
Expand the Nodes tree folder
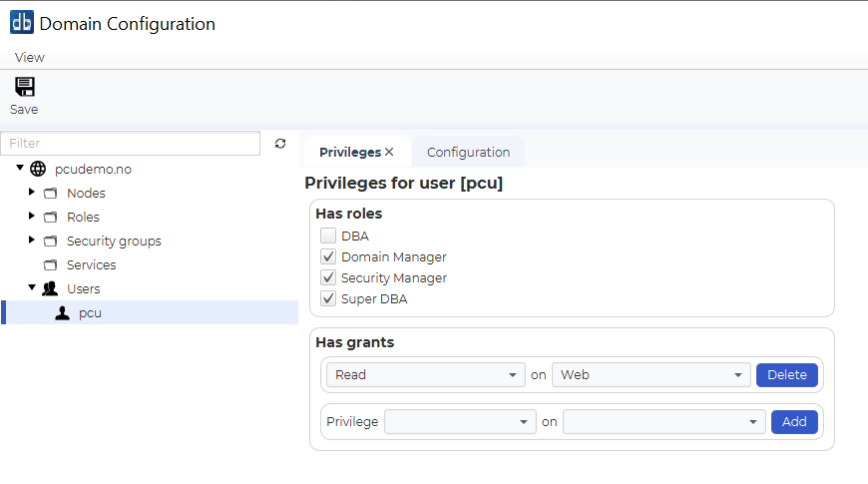tap(32, 193)
